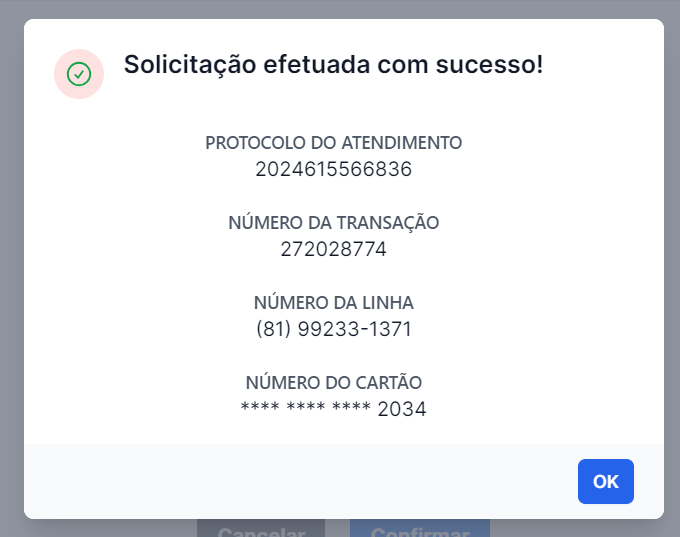Confirm the dialog with the OK button
680x537 pixels.
605,481
